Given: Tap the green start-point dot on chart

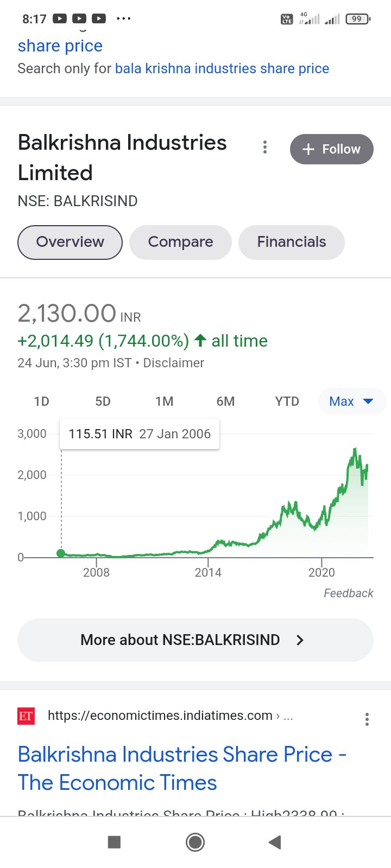Looking at the screenshot, I should [61, 553].
